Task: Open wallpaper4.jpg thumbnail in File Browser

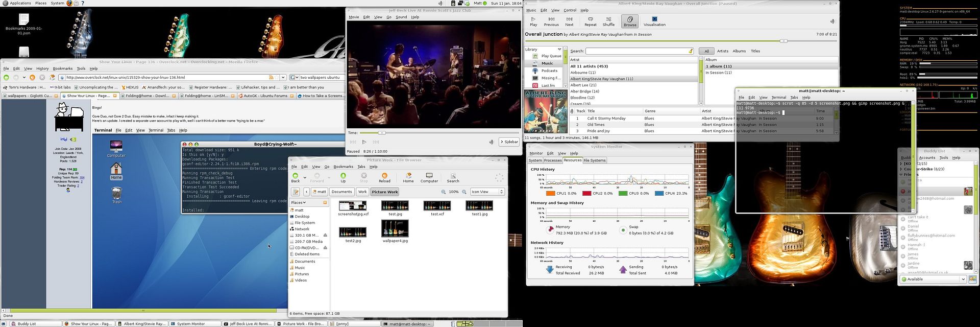Action: [x=395, y=228]
